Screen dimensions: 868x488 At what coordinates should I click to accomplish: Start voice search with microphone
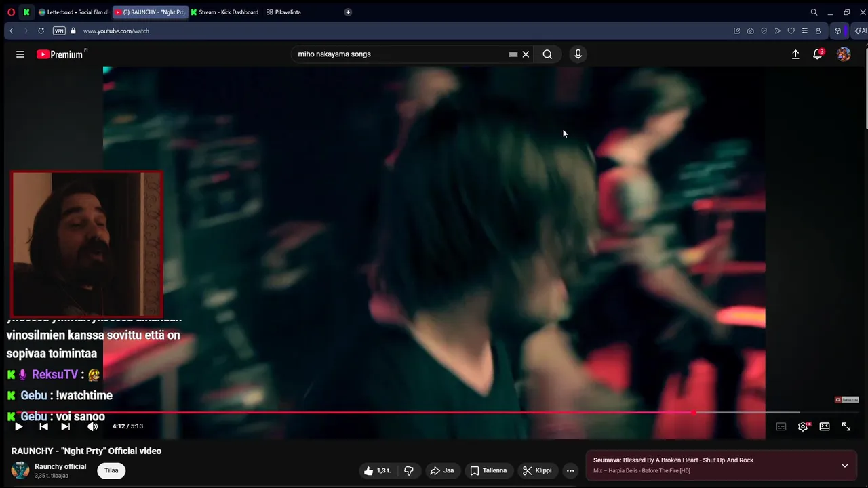[578, 54]
